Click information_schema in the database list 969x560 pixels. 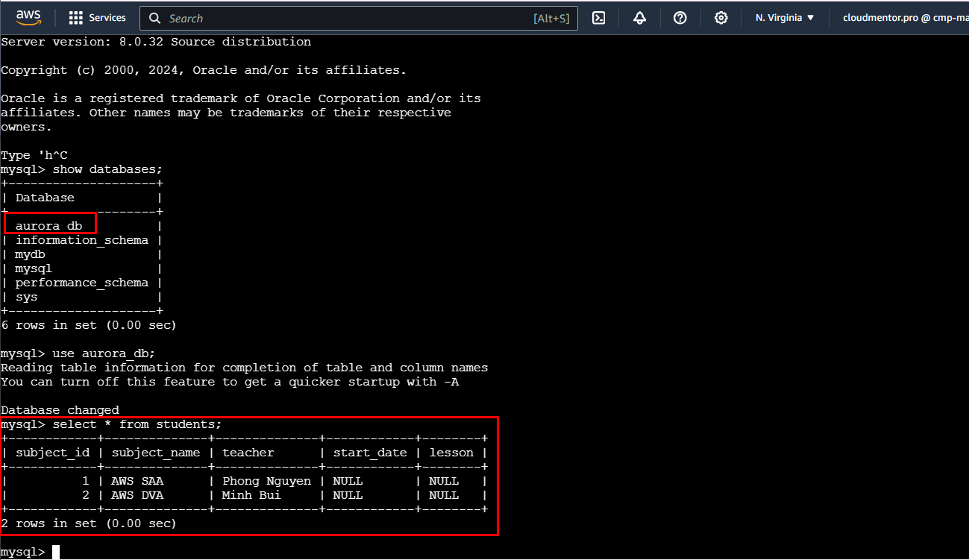[81, 240]
